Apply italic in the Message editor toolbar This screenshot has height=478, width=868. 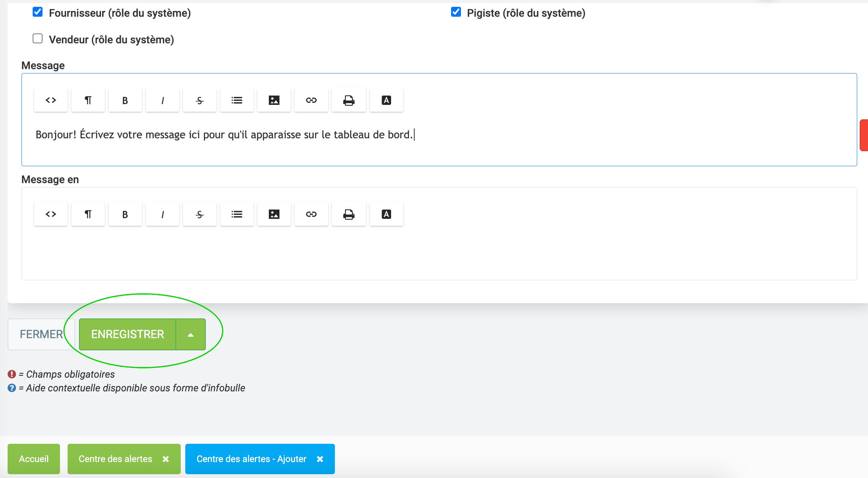(x=163, y=100)
